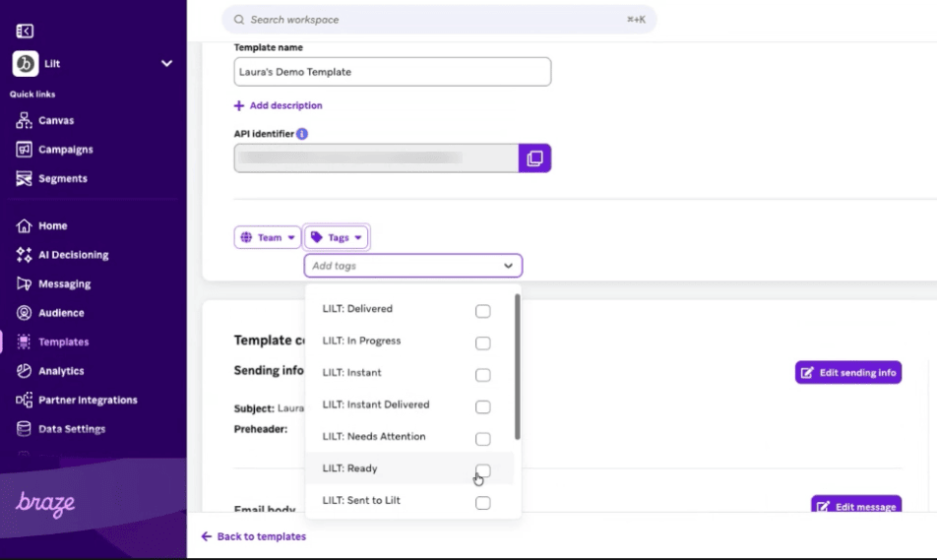Click the back arrow icon

click(x=206, y=536)
